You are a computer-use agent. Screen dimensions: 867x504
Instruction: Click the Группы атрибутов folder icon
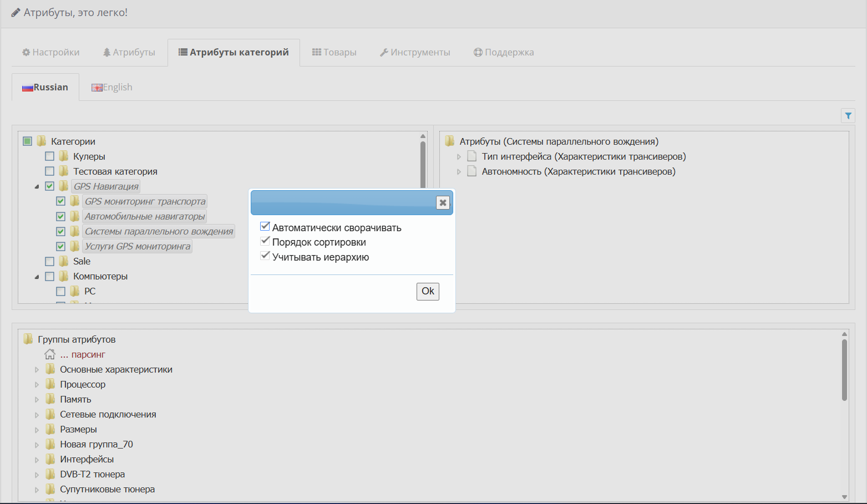[28, 339]
